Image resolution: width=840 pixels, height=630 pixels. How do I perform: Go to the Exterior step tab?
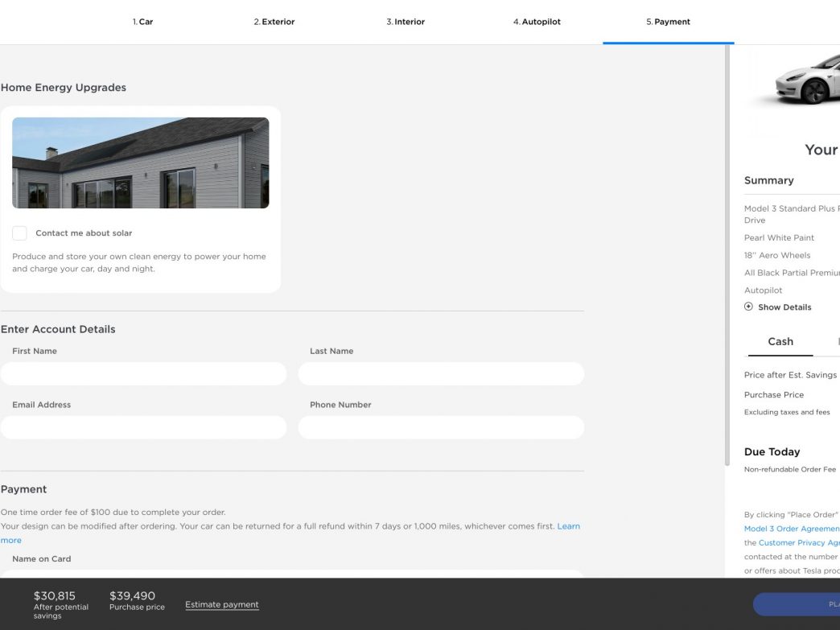274,22
